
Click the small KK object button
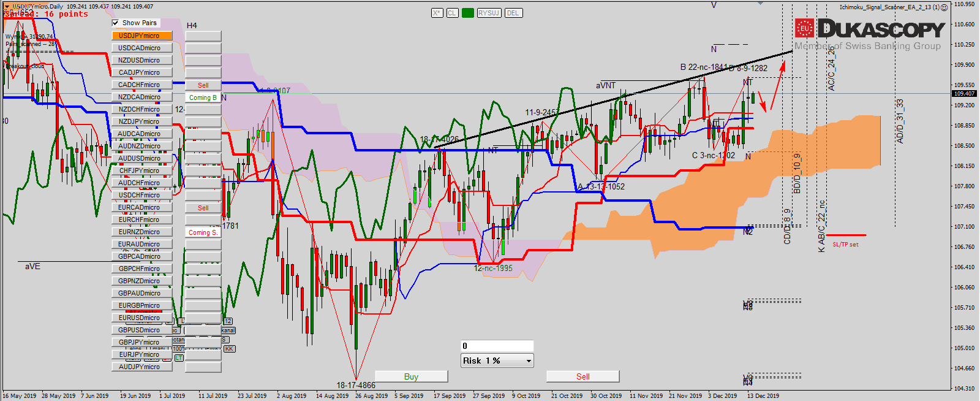tap(229, 349)
